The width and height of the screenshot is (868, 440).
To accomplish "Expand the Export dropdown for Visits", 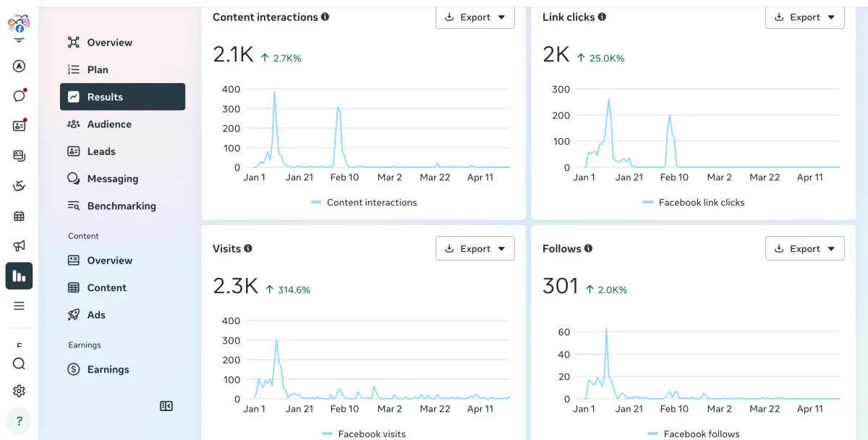I will coord(475,248).
